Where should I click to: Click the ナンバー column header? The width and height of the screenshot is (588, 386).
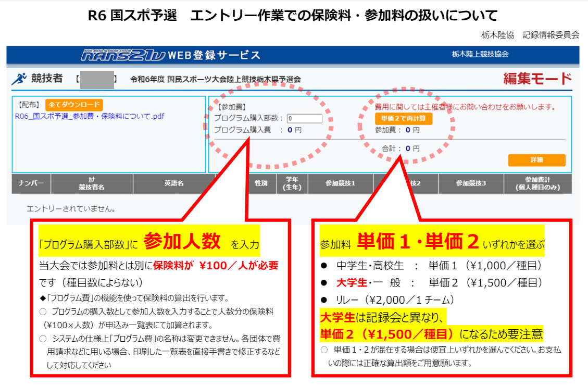click(x=31, y=183)
